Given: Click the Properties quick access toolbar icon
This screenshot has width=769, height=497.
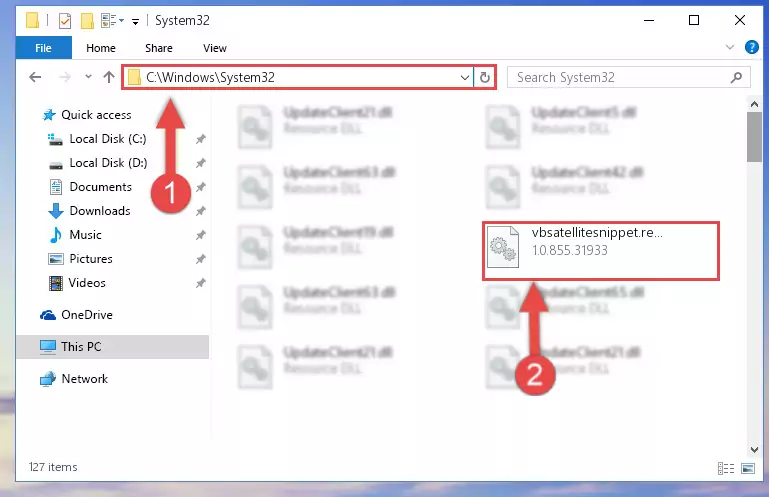Looking at the screenshot, I should (65, 21).
